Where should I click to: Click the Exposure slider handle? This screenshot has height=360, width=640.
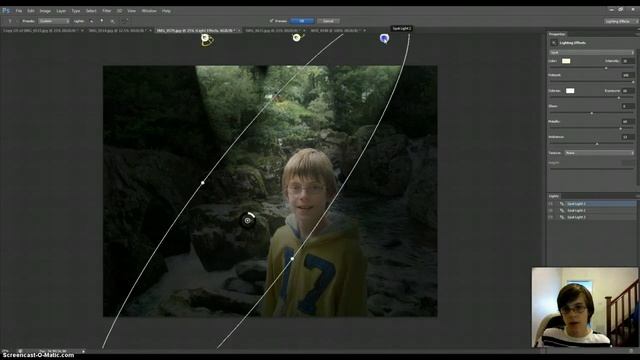(x=619, y=98)
